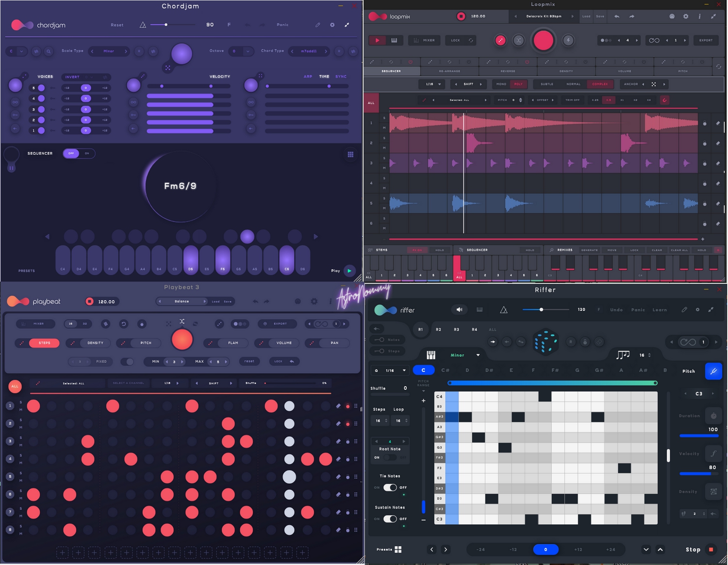
Task: Open the 1/16 rate dropdown in Riffer
Action: coord(390,371)
